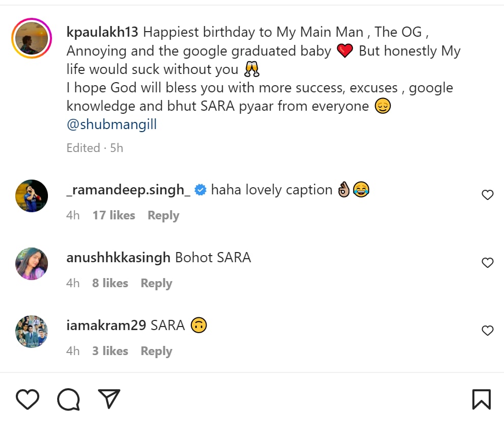Share the post via paper plane icon

(x=109, y=399)
